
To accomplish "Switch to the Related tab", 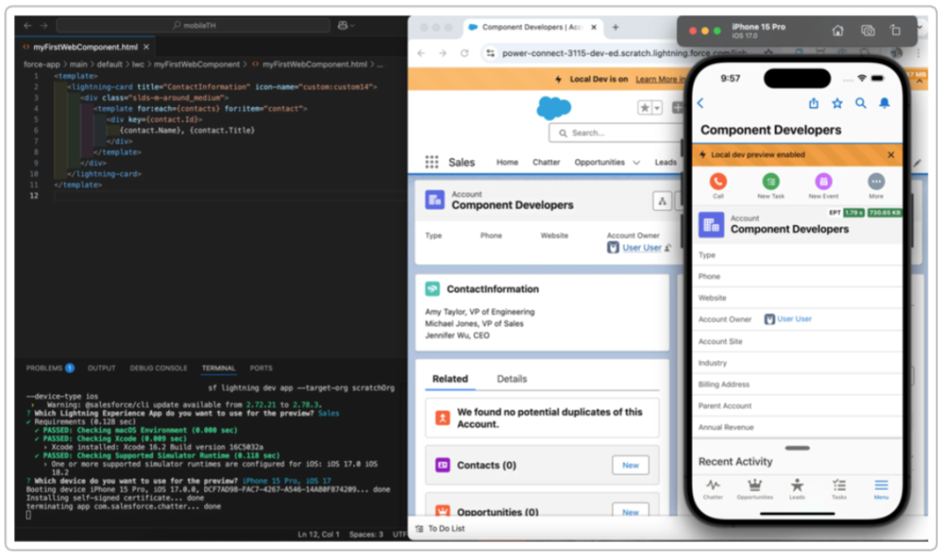I will pos(450,379).
